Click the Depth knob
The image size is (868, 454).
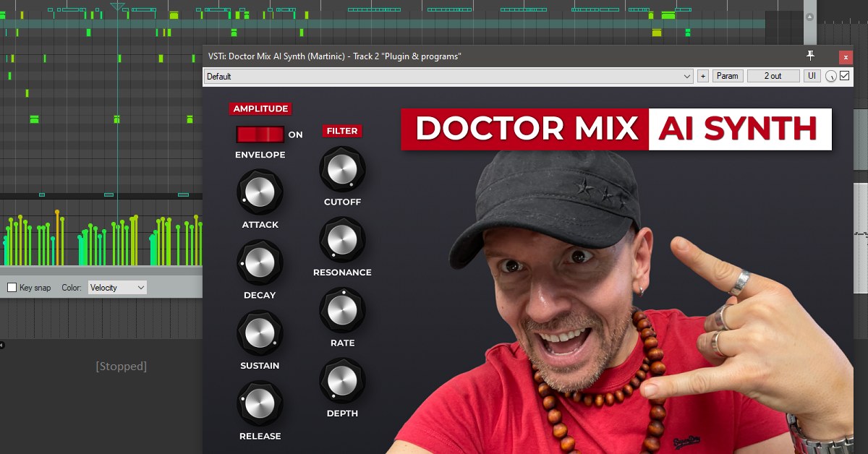pos(342,381)
